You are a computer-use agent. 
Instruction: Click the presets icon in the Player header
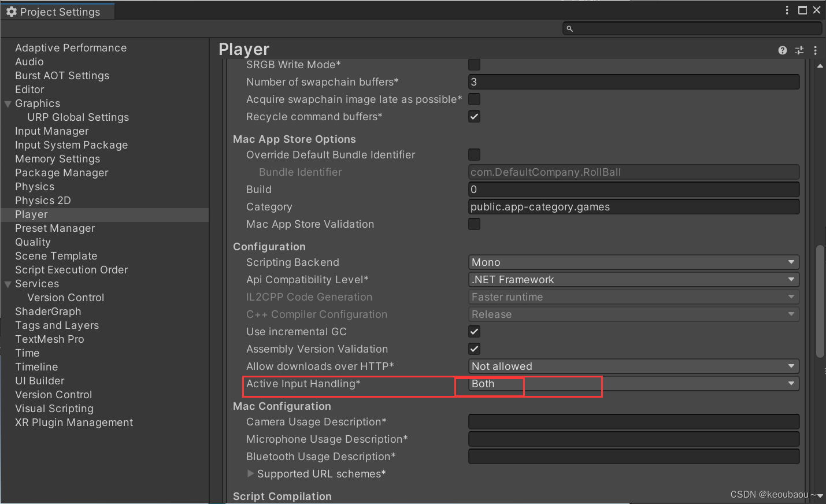point(799,50)
